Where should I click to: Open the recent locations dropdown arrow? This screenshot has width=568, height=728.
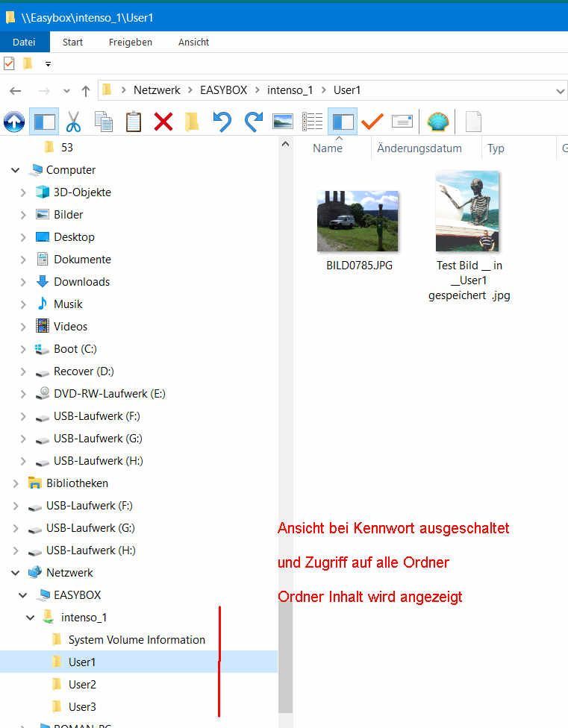[x=66, y=91]
